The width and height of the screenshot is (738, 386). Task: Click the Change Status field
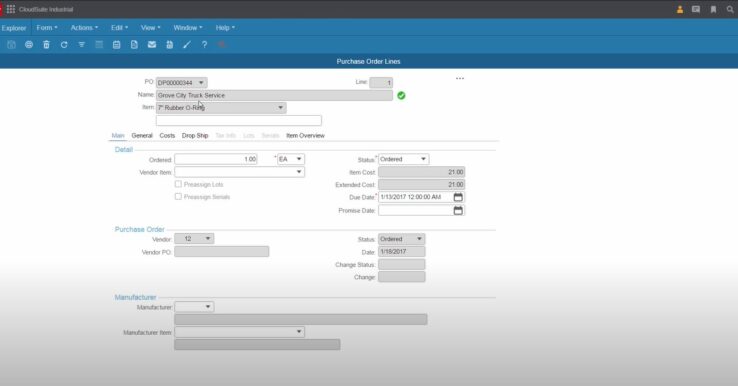[x=401, y=265]
